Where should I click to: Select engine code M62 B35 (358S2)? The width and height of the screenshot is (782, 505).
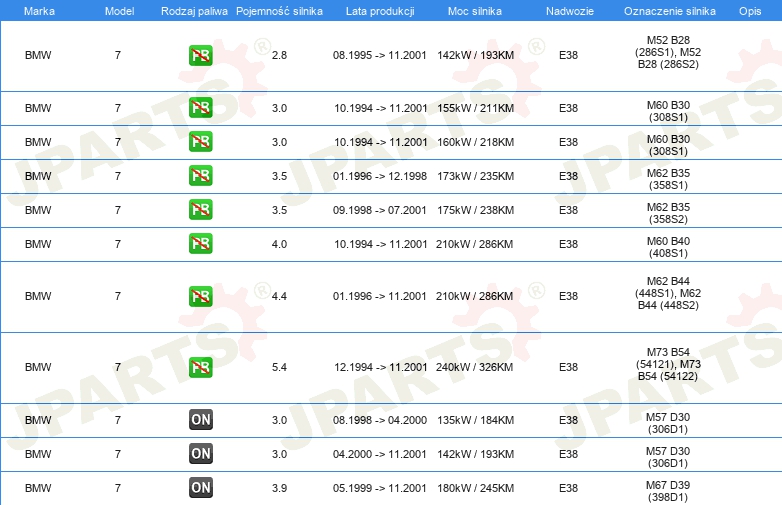click(x=668, y=213)
